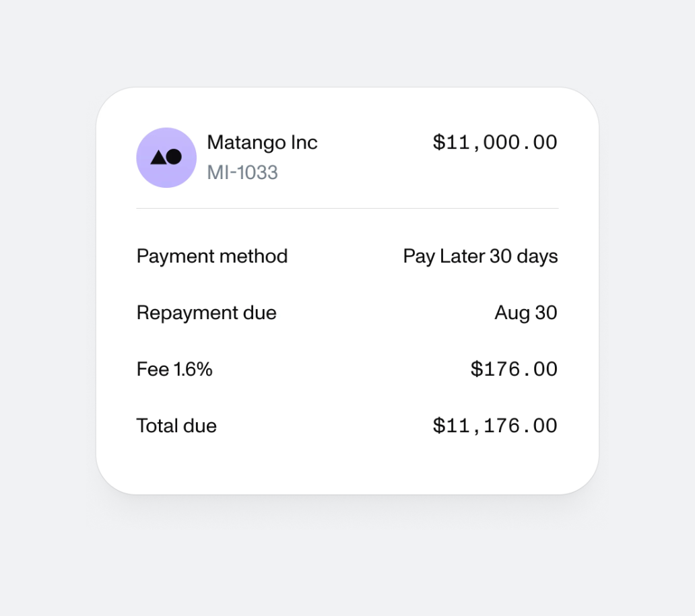Screen dimensions: 695x616
Task: Open the Pay Later 30 days option
Action: pyautogui.click(x=479, y=256)
